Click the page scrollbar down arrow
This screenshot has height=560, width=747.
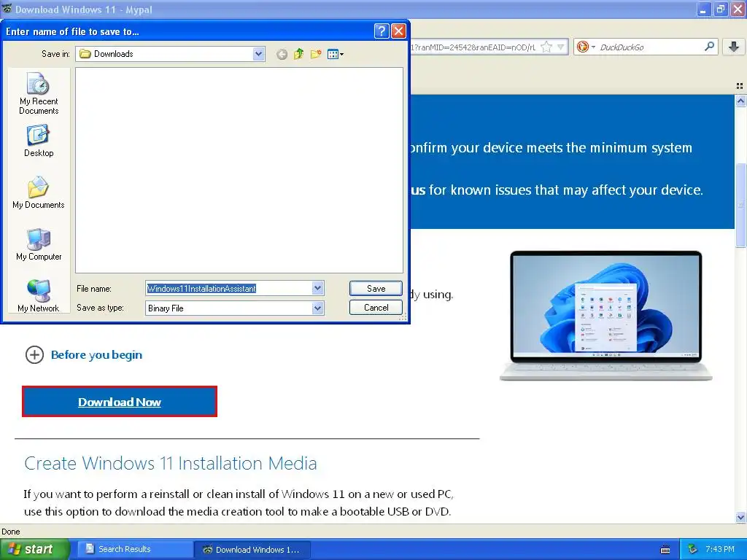740,517
